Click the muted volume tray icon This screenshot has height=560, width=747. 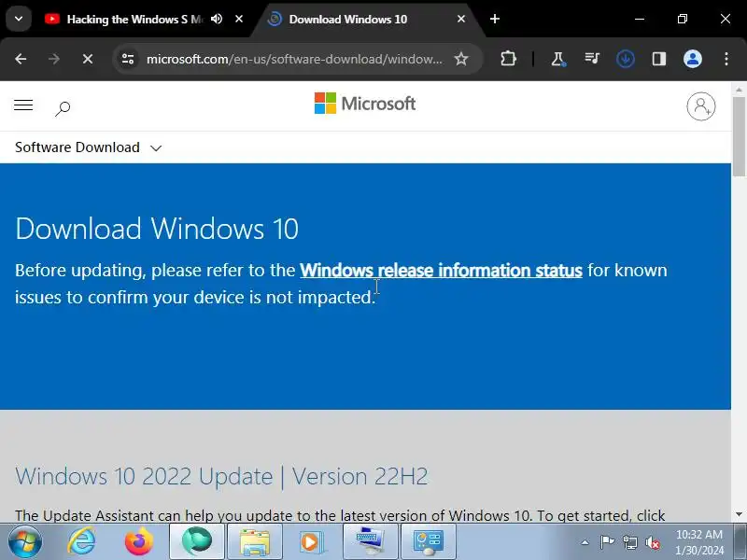point(653,542)
